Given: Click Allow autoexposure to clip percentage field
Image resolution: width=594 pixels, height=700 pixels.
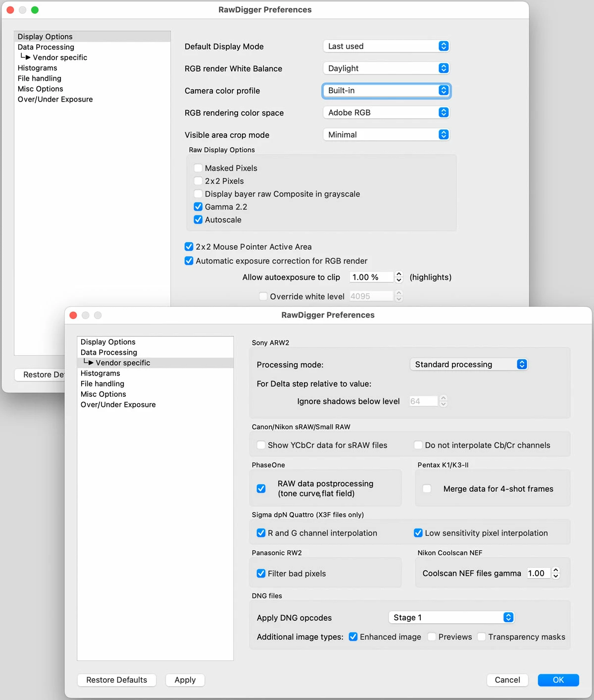Looking at the screenshot, I should point(372,277).
